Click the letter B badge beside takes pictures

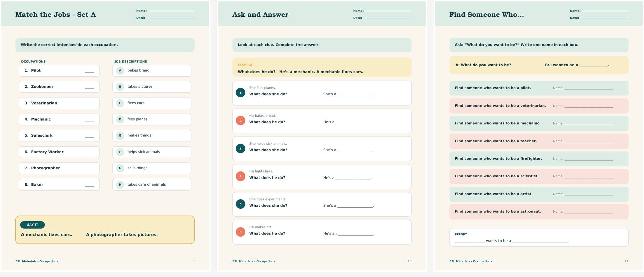(x=120, y=87)
